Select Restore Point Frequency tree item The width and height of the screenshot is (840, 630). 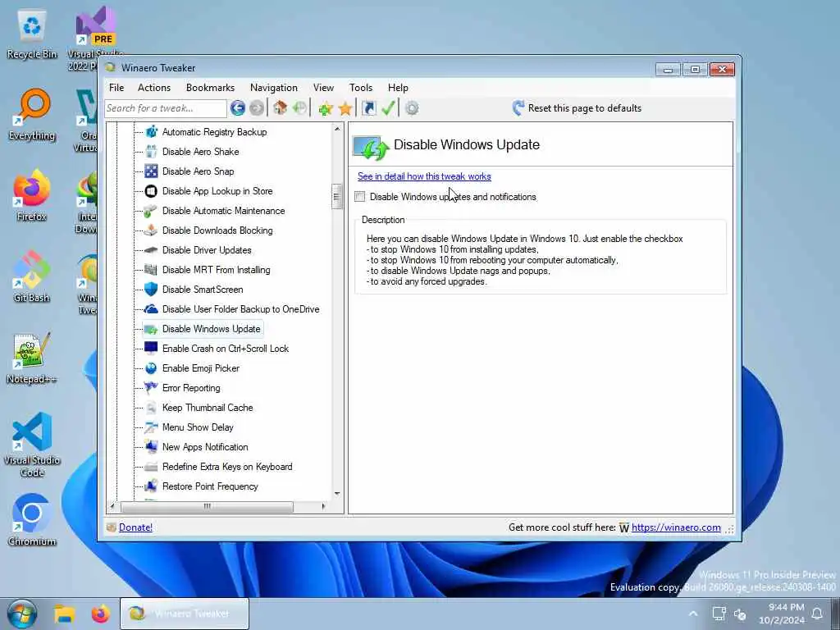[210, 486]
